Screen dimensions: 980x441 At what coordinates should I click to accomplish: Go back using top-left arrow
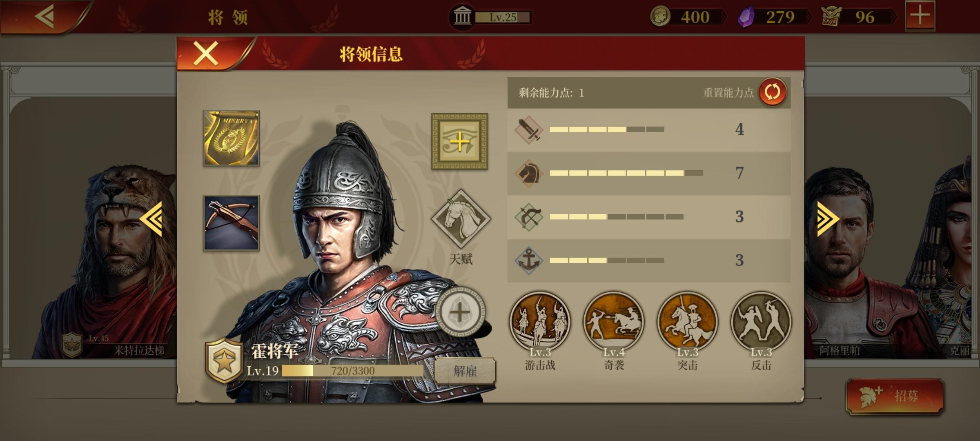[x=45, y=16]
